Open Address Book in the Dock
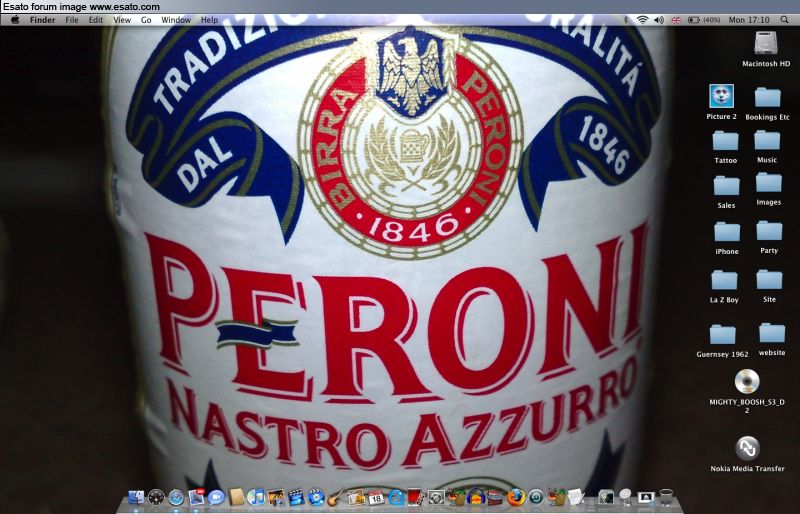This screenshot has height=514, width=800. [237, 497]
